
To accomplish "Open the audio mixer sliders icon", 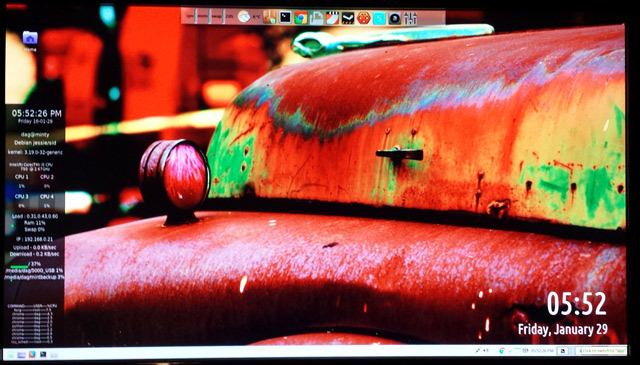I will (x=410, y=18).
